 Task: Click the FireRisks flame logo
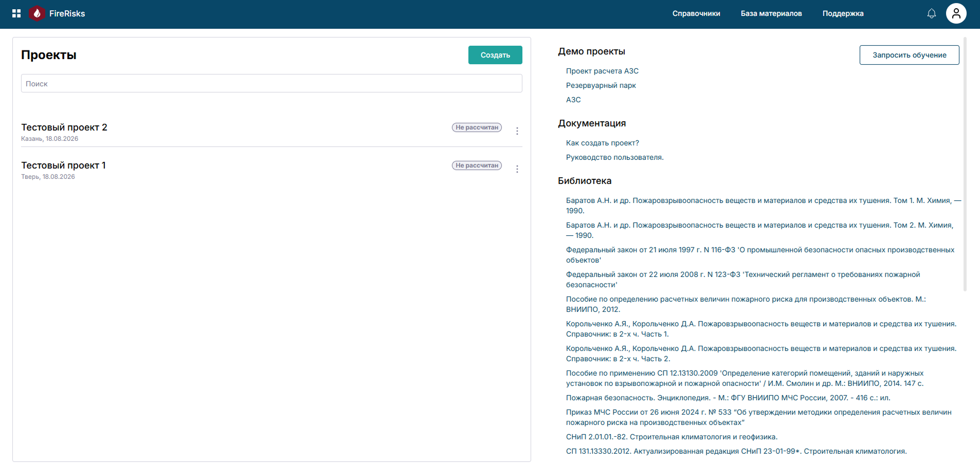[37, 13]
